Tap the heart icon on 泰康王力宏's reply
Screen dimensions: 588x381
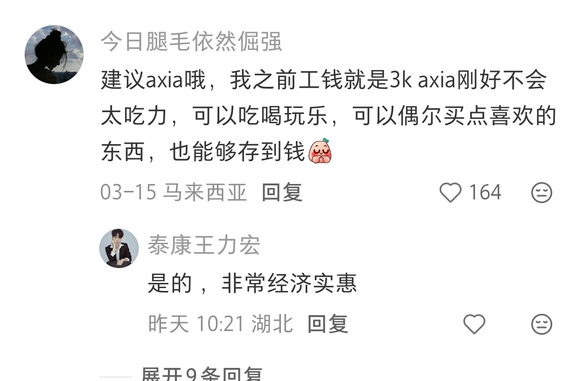(x=474, y=324)
